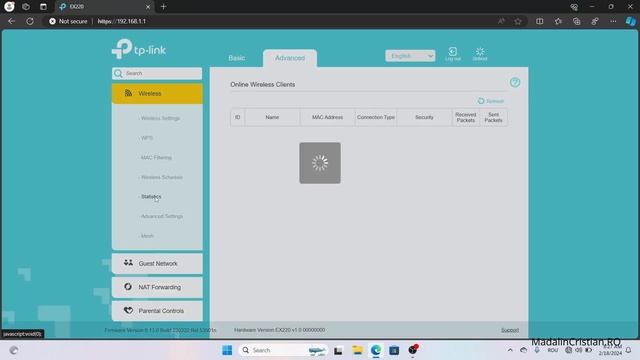The width and height of the screenshot is (640, 360).
Task: Open the Copilot sidebar icon
Action: (x=631, y=21)
